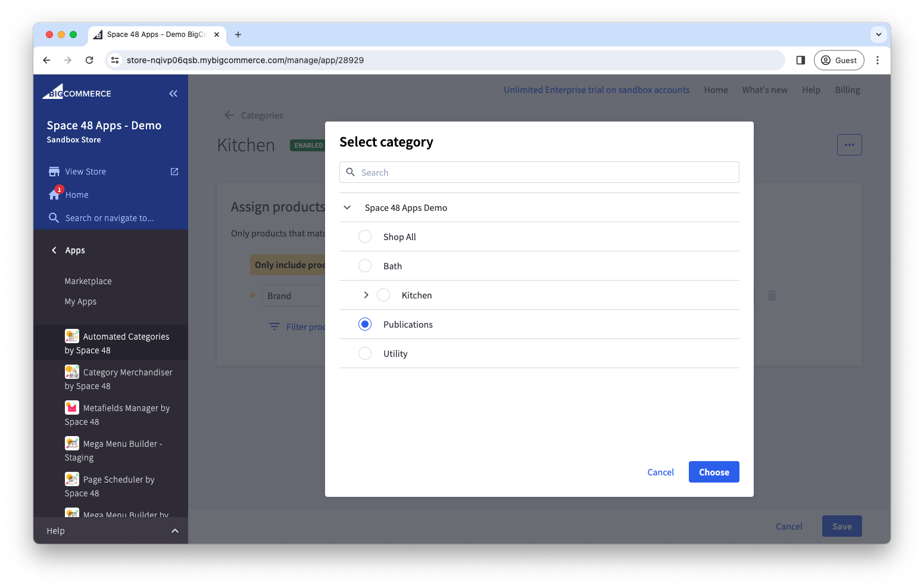924x588 pixels.
Task: Click Cancel in the Select category modal
Action: point(660,472)
